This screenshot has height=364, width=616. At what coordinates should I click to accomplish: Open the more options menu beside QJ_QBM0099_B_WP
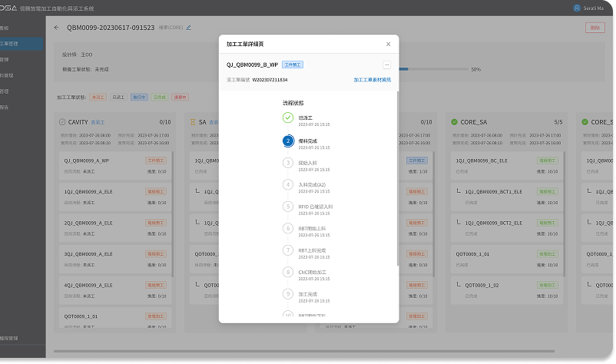tap(386, 65)
